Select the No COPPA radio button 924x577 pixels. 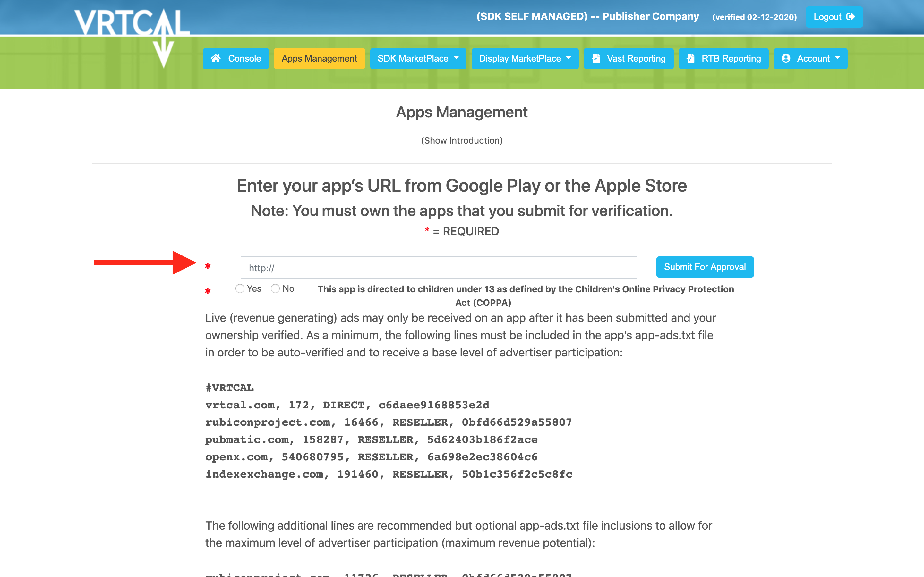coord(275,289)
